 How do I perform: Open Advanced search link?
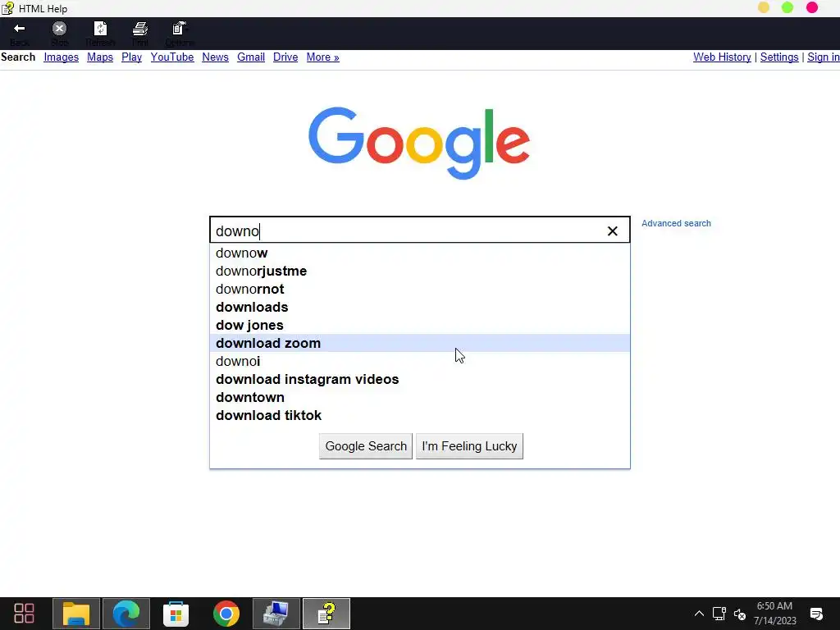676,223
